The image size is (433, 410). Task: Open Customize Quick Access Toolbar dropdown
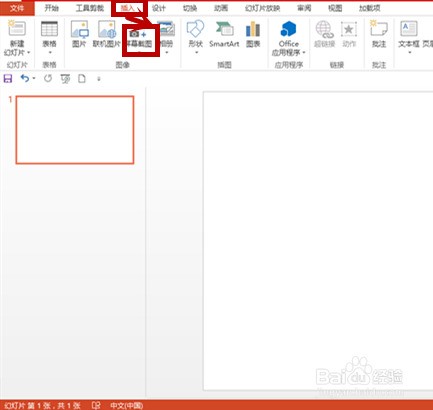(99, 79)
